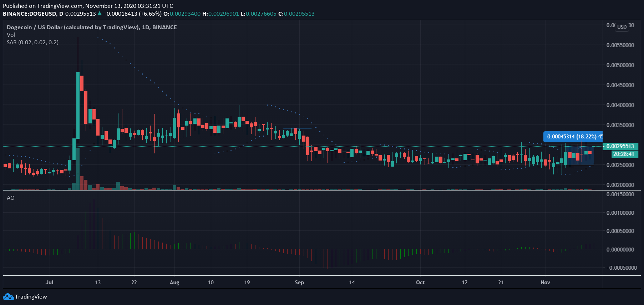The width and height of the screenshot is (644, 305).
Task: Click the AO 0.00100000 axis label
Action: point(620,213)
